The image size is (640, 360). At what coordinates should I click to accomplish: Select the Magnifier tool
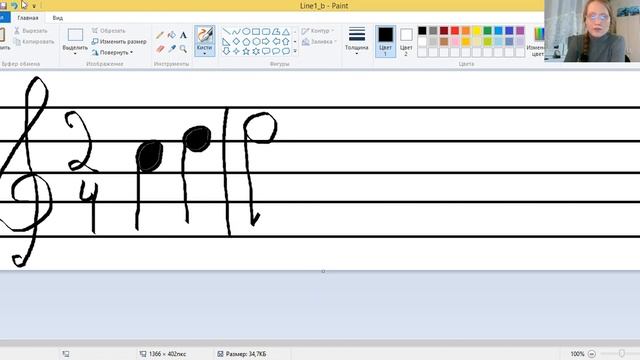pyautogui.click(x=183, y=49)
